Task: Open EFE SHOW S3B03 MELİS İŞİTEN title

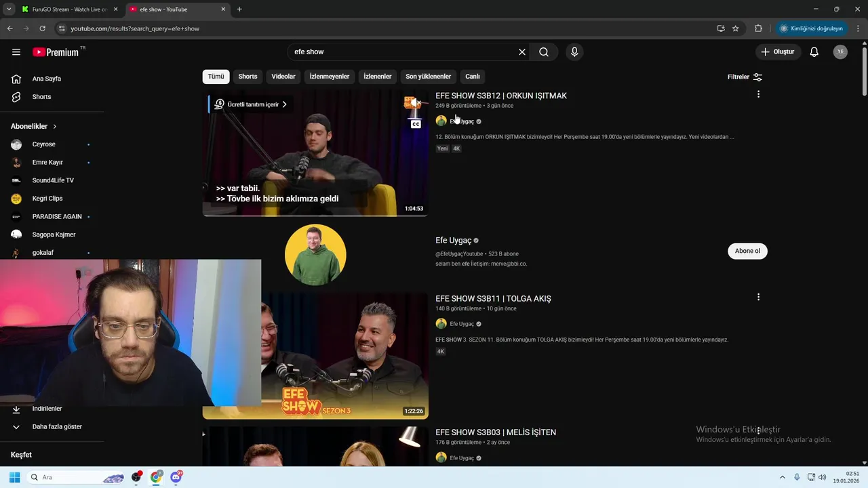Action: point(496,432)
